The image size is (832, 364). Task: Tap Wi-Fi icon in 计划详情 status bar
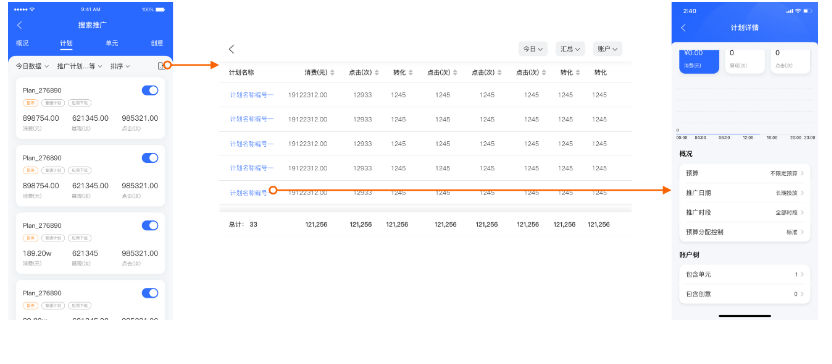point(798,11)
